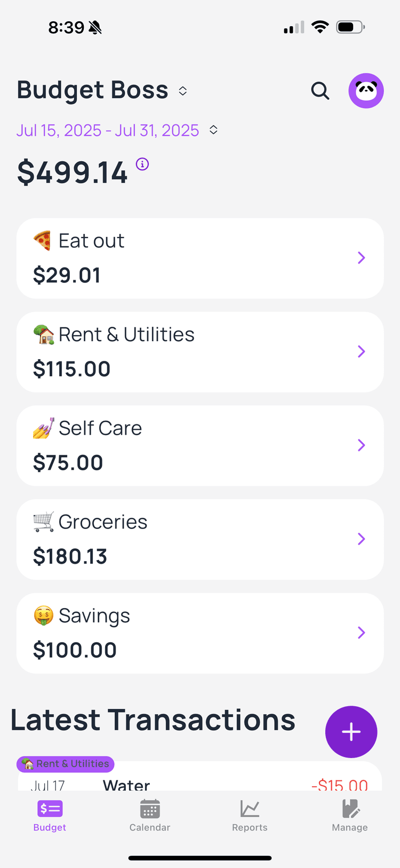Open the date range selector arrows
Viewport: 400px width, 868px height.
[213, 130]
